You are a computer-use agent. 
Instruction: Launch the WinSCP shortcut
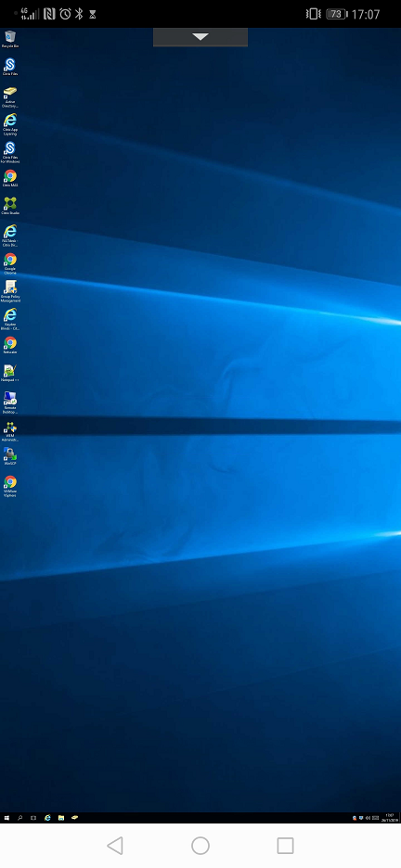click(10, 456)
